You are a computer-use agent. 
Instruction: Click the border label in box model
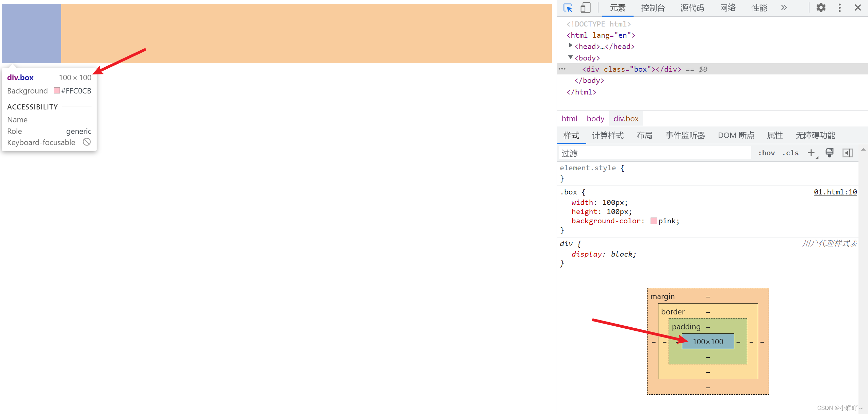pos(673,312)
